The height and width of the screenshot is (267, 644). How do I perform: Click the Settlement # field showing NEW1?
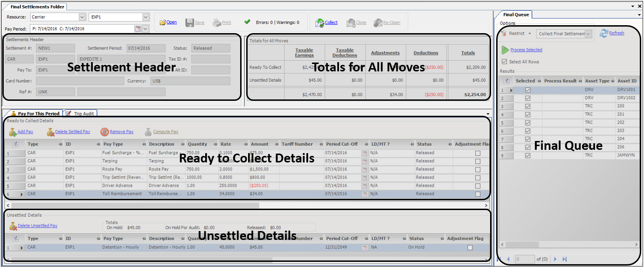click(55, 48)
